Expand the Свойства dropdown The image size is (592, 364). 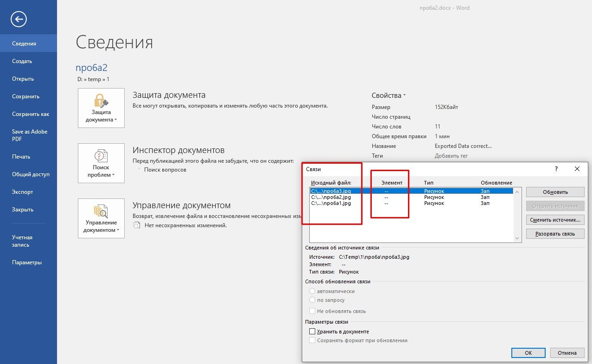[x=388, y=96]
